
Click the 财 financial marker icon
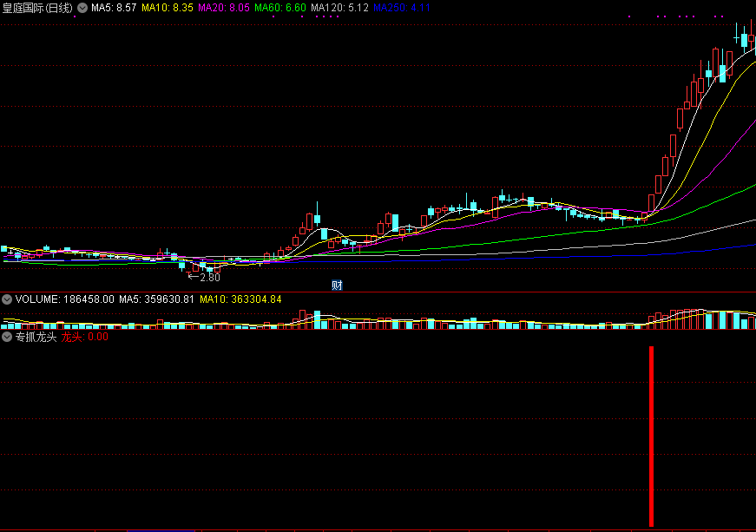[x=337, y=286]
